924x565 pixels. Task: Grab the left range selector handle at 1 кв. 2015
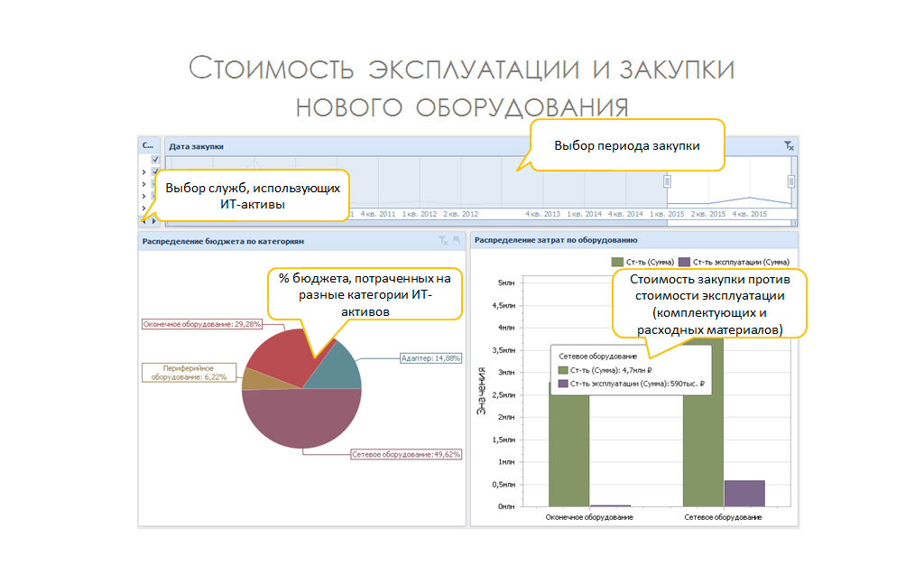pos(667,181)
